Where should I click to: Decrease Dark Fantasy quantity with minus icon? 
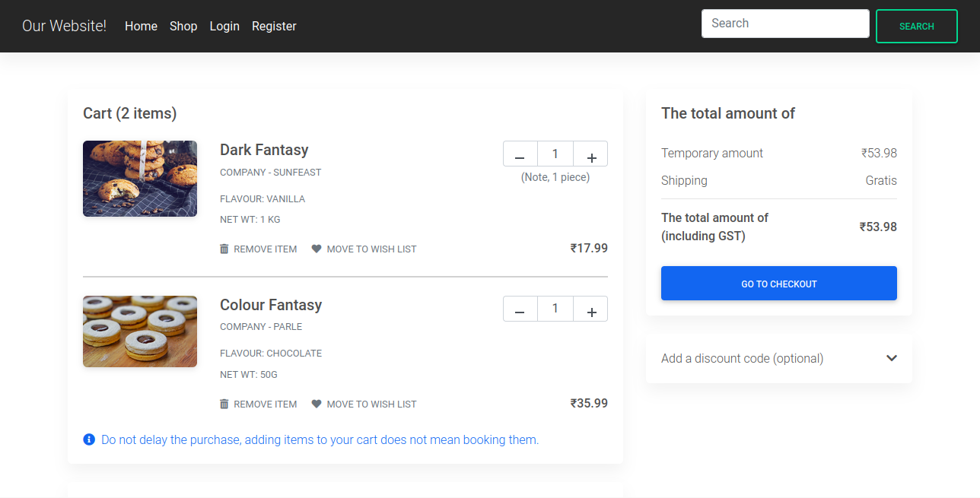point(520,154)
